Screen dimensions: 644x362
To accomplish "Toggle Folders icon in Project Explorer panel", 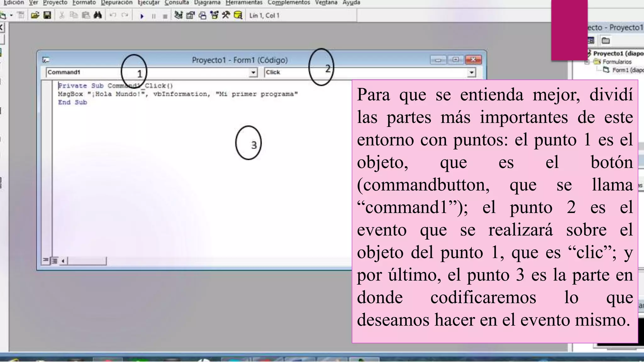I will tap(605, 41).
